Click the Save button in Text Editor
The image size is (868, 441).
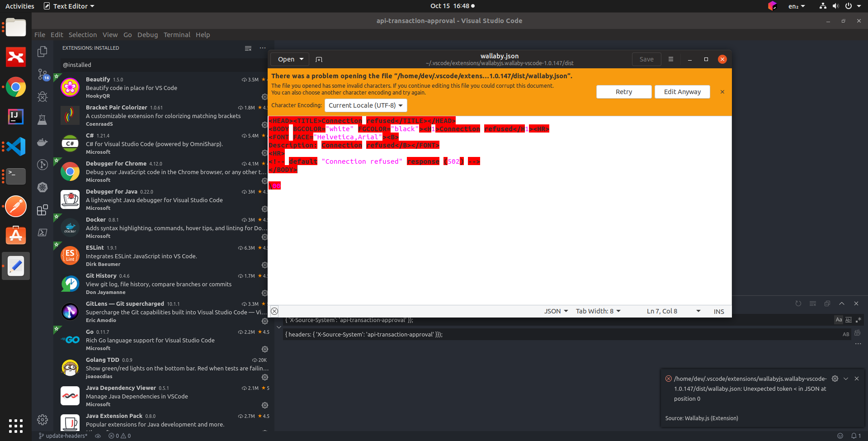coord(646,59)
